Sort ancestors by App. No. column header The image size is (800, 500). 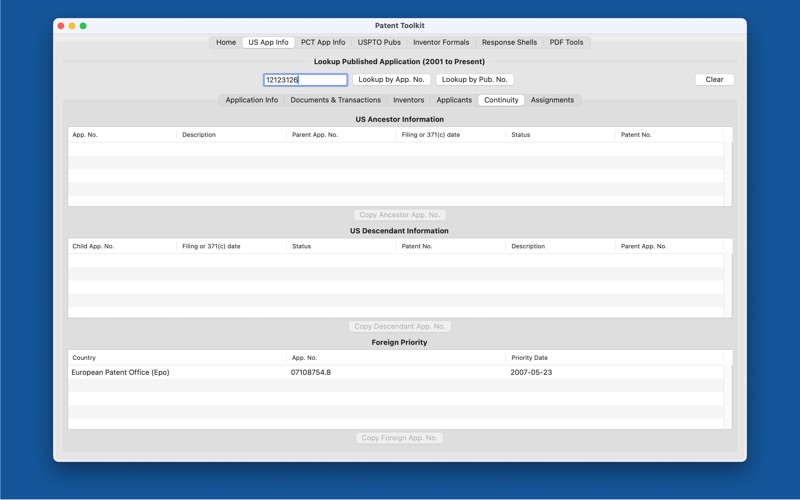122,135
